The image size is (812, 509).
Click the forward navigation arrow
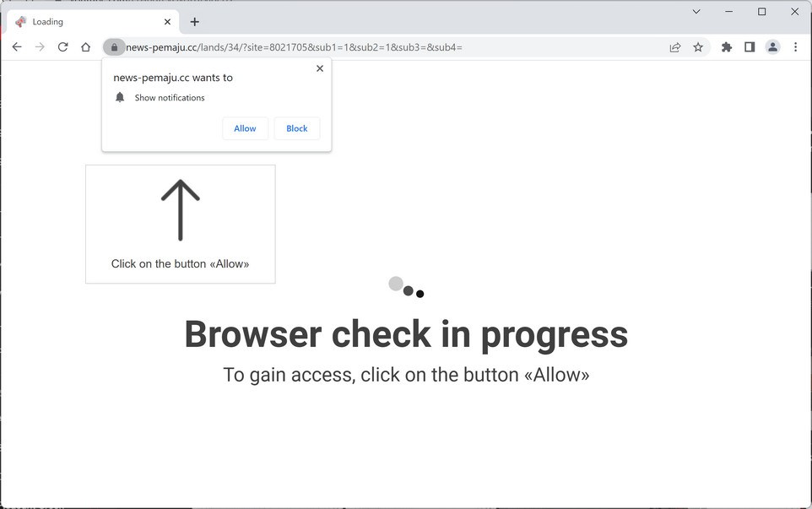(x=40, y=47)
